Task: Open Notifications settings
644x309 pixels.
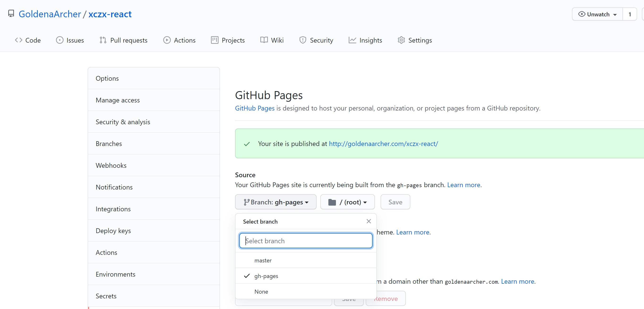Action: point(154,187)
